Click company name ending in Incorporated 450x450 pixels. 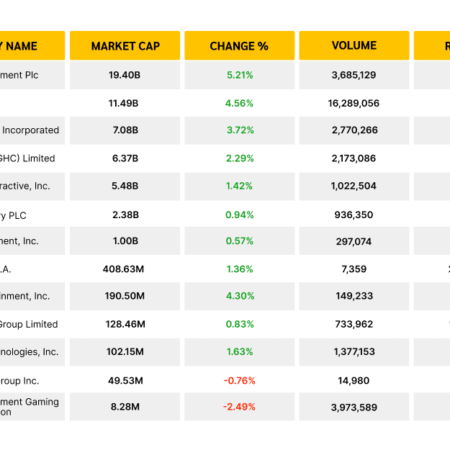tap(31, 130)
